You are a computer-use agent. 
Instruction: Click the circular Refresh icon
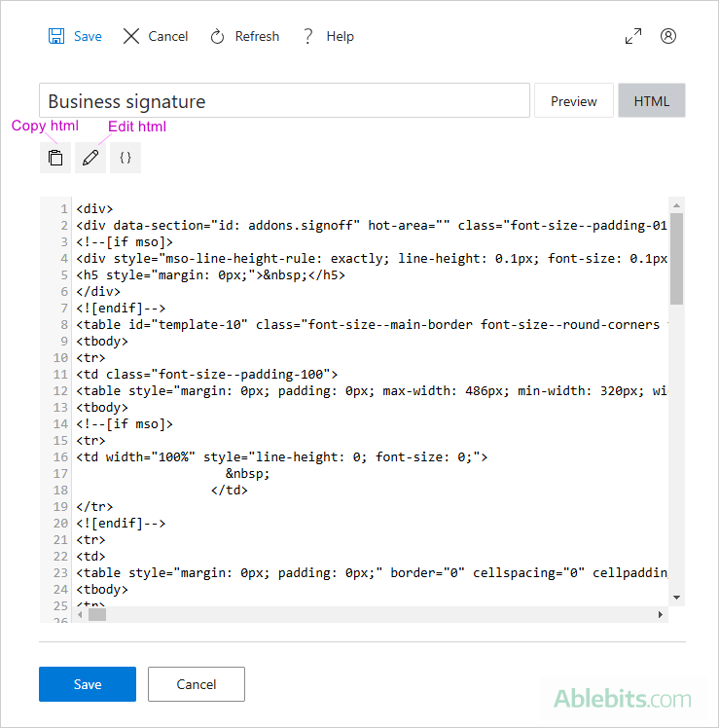218,36
